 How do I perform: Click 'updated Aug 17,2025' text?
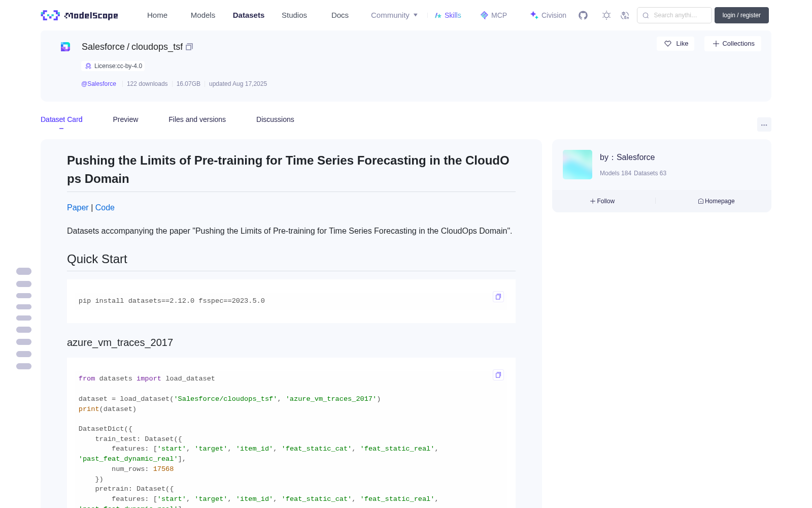tap(238, 84)
